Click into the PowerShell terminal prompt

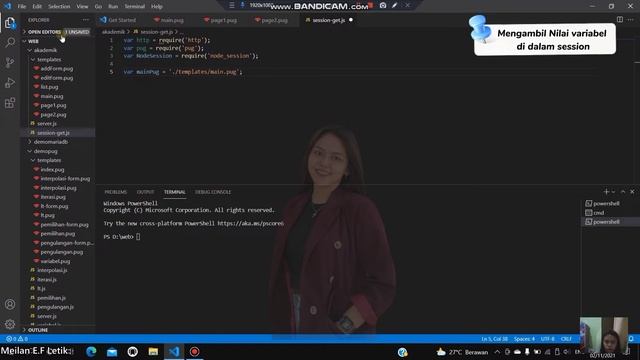pos(138,237)
